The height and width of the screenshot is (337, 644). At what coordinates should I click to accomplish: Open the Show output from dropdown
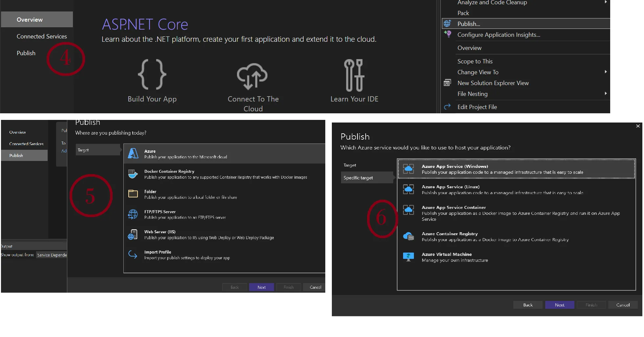[x=52, y=255]
